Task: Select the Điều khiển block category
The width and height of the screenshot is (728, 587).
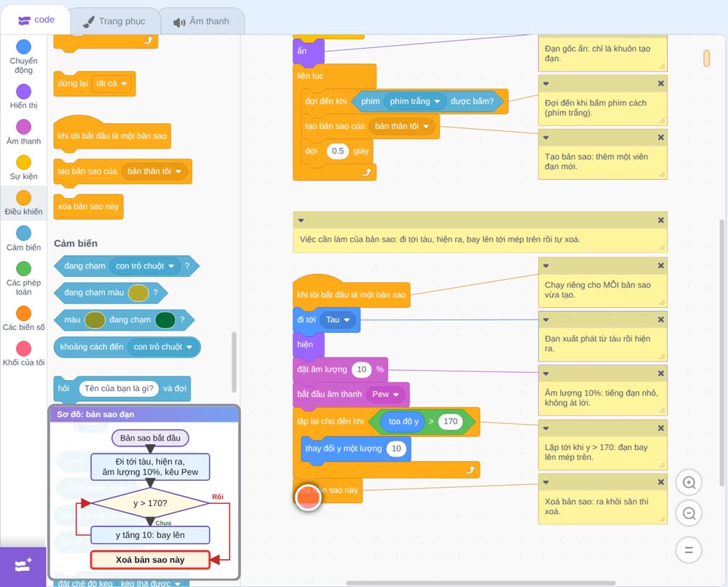Action: point(23,203)
